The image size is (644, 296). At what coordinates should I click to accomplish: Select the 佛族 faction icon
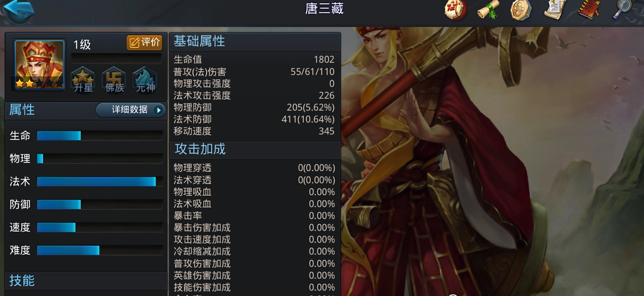pos(114,80)
